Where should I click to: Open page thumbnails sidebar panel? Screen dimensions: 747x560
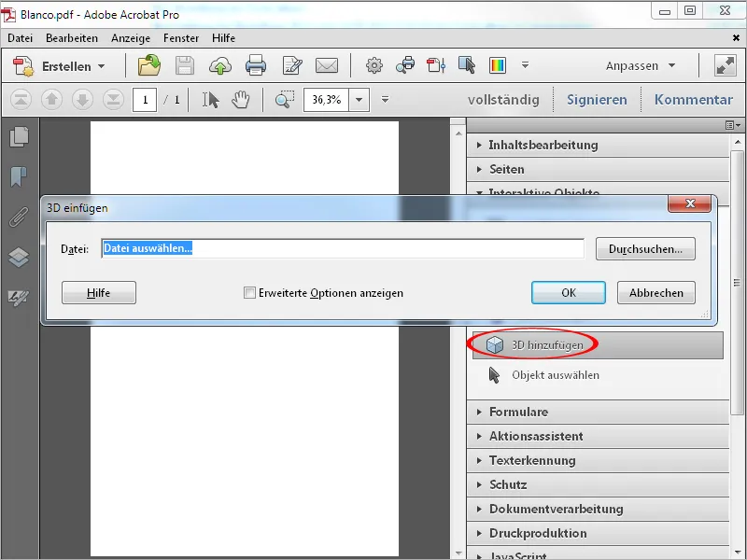[x=19, y=137]
